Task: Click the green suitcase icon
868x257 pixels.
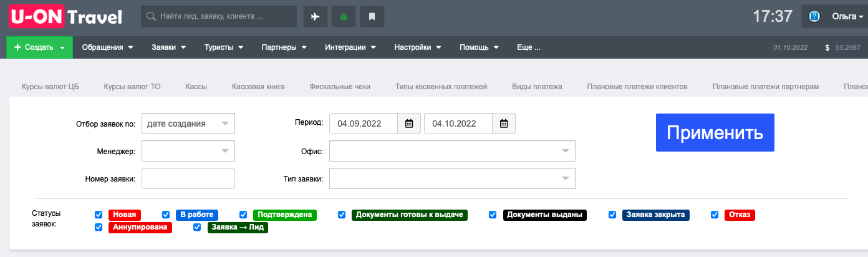Action: [344, 17]
